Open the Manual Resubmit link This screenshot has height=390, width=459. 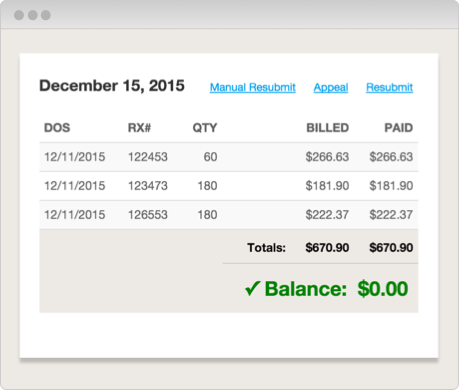253,87
